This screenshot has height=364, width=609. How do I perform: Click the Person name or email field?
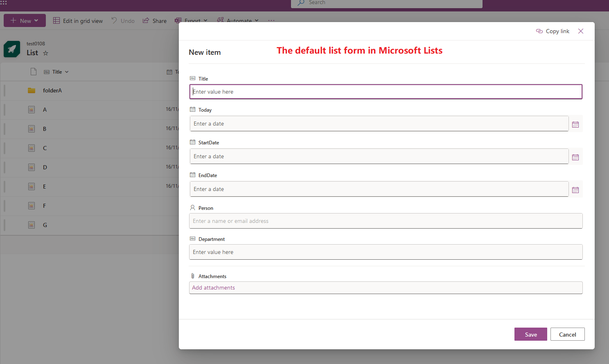tap(386, 221)
